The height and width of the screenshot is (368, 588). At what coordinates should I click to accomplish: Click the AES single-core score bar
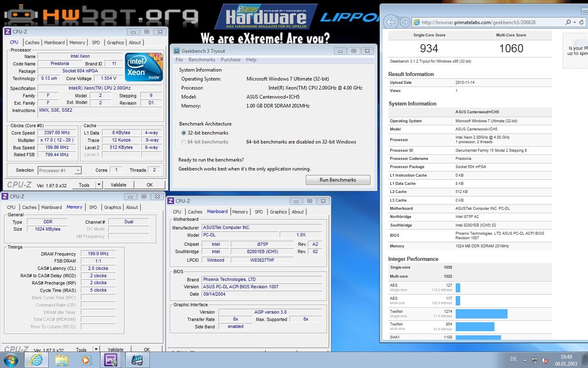(458, 287)
